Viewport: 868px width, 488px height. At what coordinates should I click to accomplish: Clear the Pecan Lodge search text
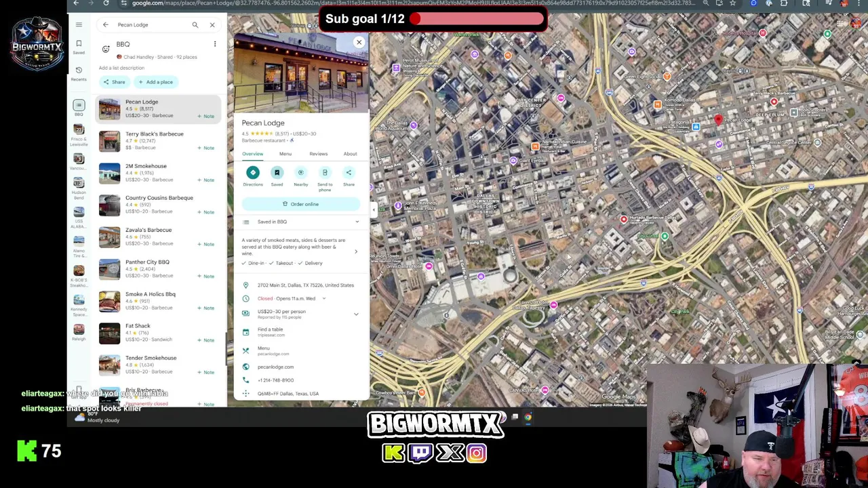pos(212,25)
